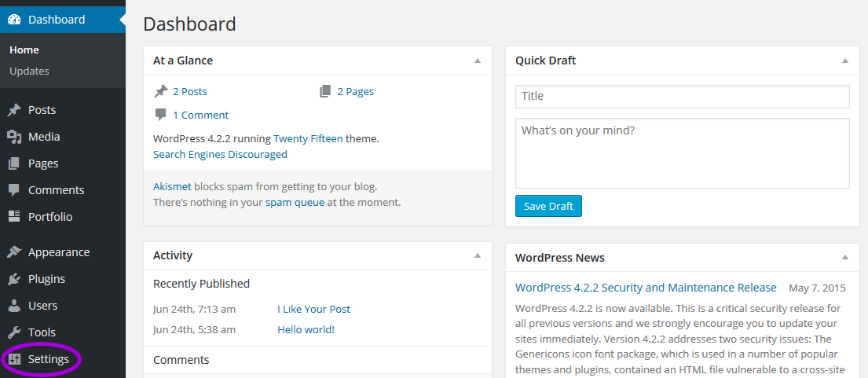This screenshot has width=868, height=378.
Task: Open the Portfolio menu
Action: click(63, 216)
